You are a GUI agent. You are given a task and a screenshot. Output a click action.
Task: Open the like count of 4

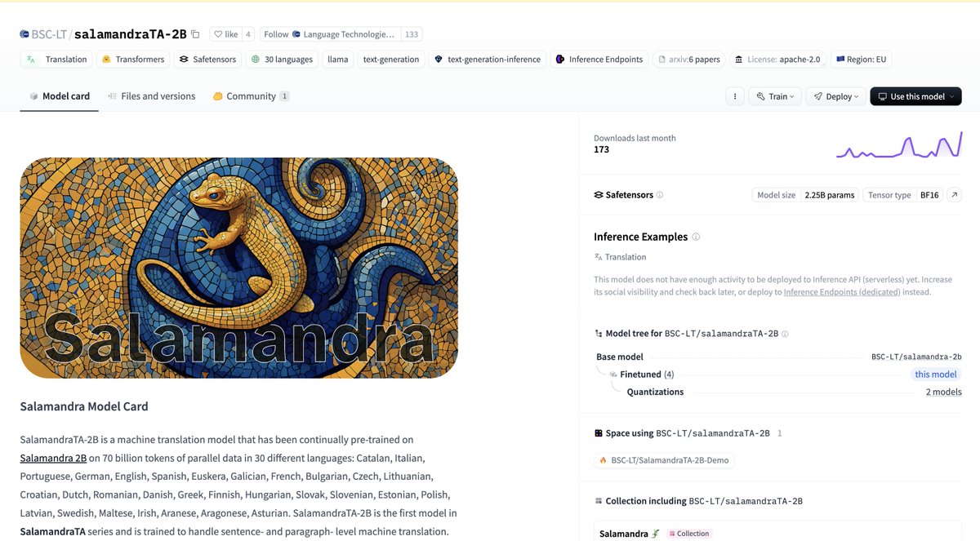247,34
